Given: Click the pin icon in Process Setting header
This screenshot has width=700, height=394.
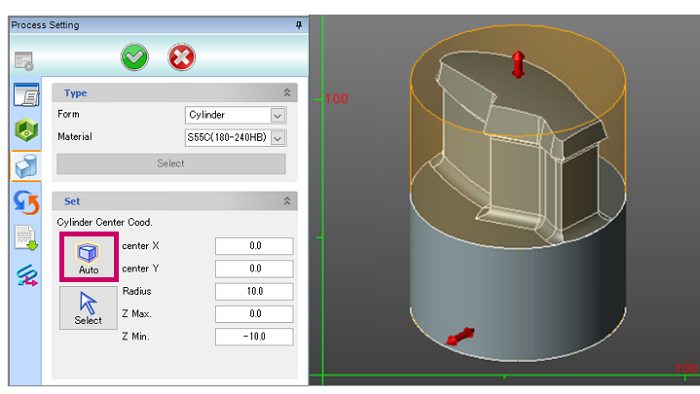Looking at the screenshot, I should click(299, 25).
